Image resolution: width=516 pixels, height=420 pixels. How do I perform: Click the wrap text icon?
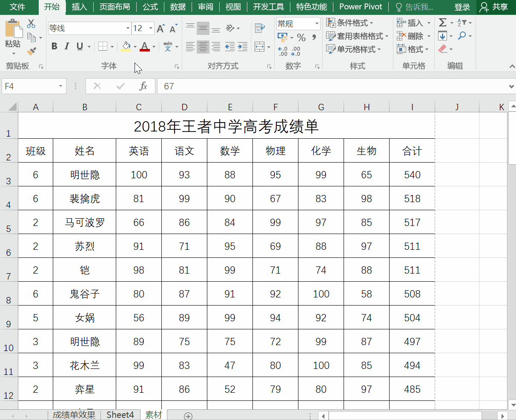click(260, 29)
